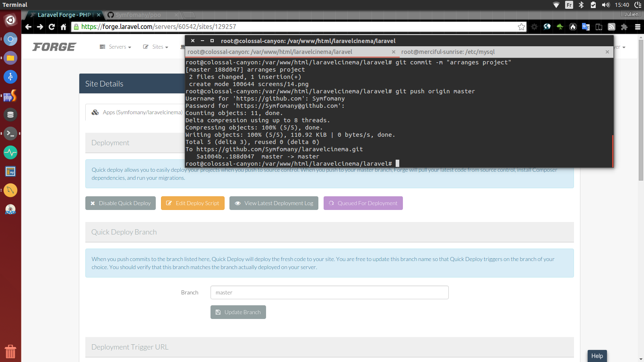The image size is (644, 362).
Task: Click the Forge logo
Action: point(54,47)
